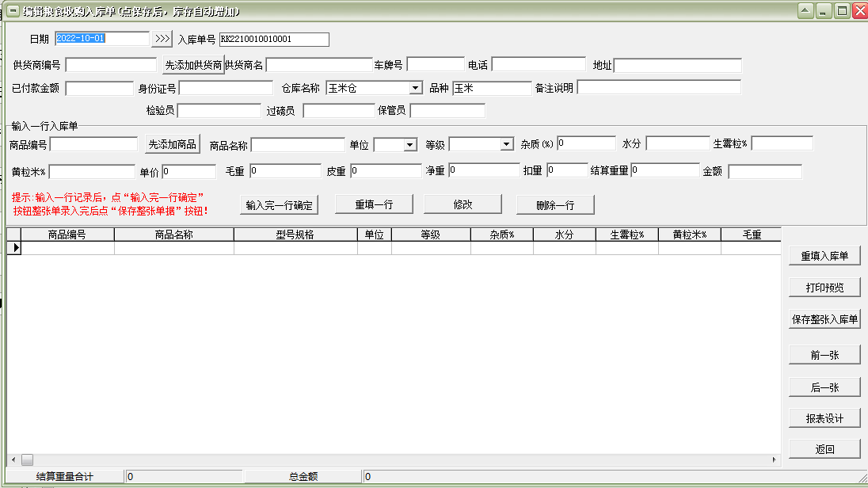Expand the 等级 grade dropdown
The image size is (868, 488).
pos(507,144)
